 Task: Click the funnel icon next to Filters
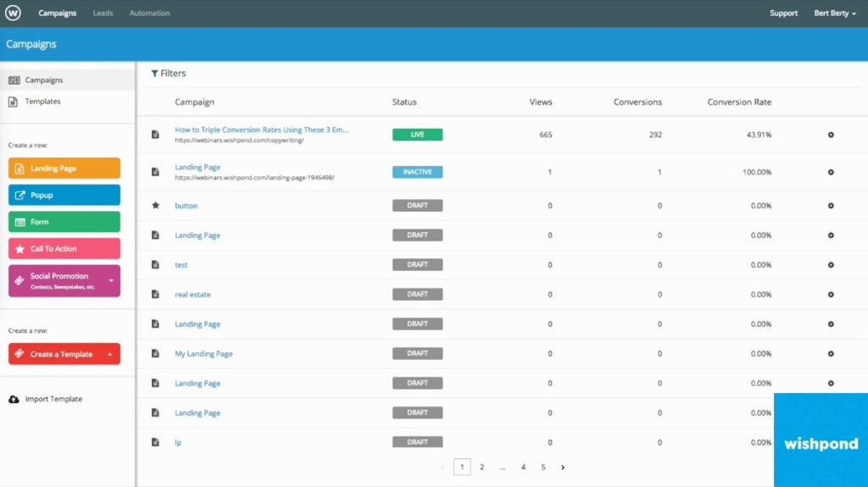coord(154,73)
